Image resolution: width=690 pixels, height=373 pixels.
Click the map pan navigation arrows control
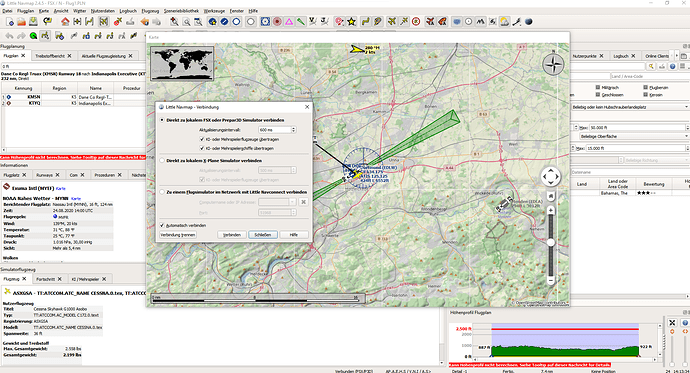pyautogui.click(x=551, y=177)
